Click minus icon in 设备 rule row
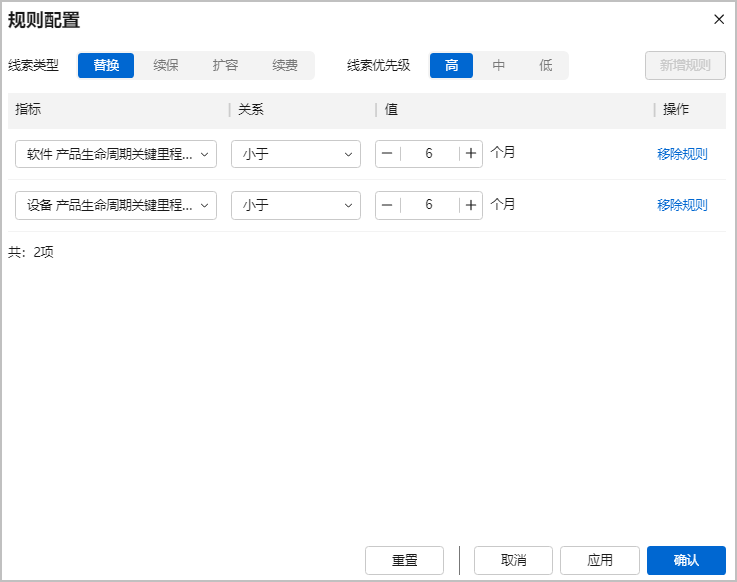 (x=387, y=205)
